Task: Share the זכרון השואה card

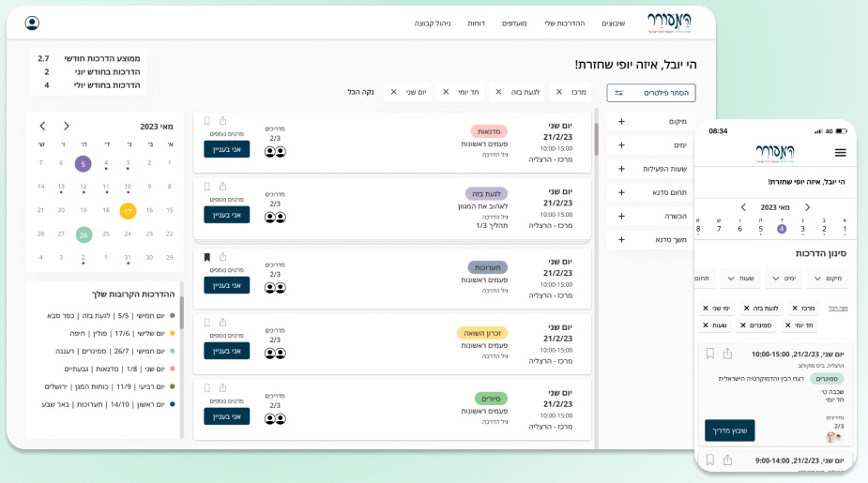Action: pyautogui.click(x=222, y=322)
